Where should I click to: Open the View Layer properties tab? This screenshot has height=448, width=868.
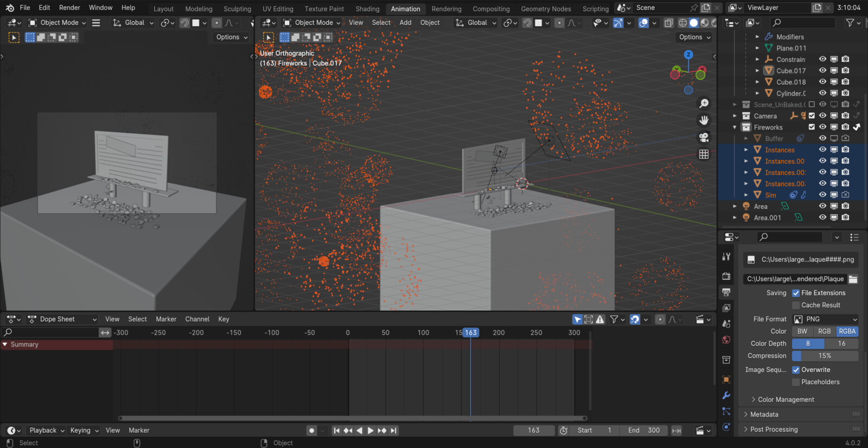click(726, 308)
